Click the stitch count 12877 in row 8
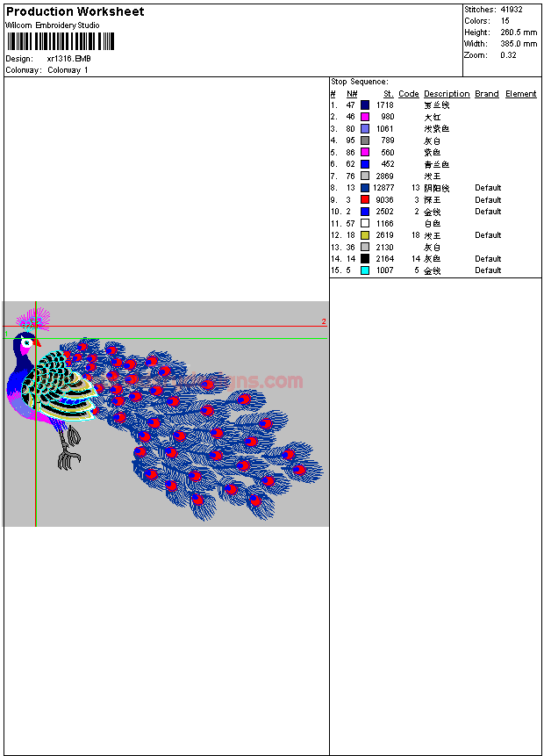Image resolution: width=544 pixels, height=756 pixels. pos(383,188)
